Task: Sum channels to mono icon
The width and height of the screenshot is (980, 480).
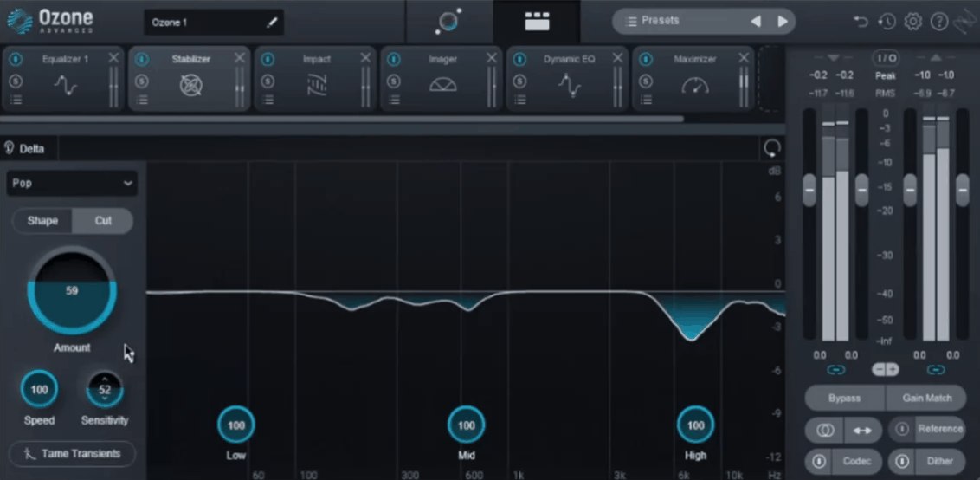Action: tap(824, 430)
